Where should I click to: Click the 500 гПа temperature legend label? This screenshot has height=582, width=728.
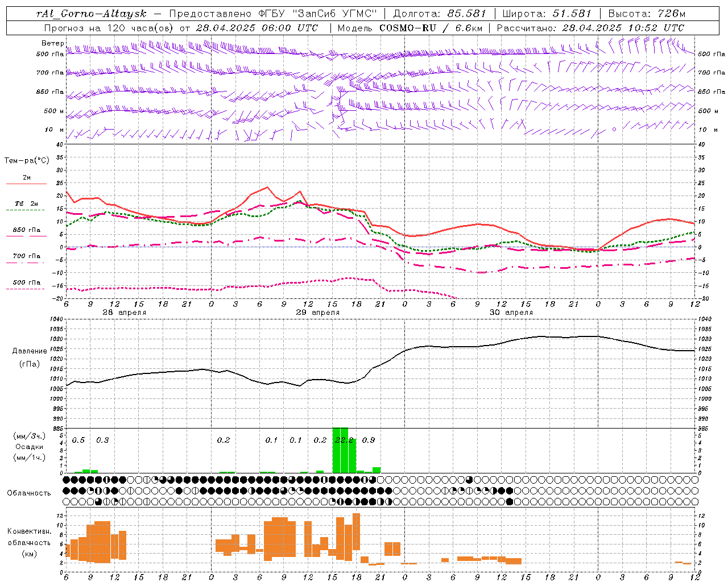tap(27, 282)
